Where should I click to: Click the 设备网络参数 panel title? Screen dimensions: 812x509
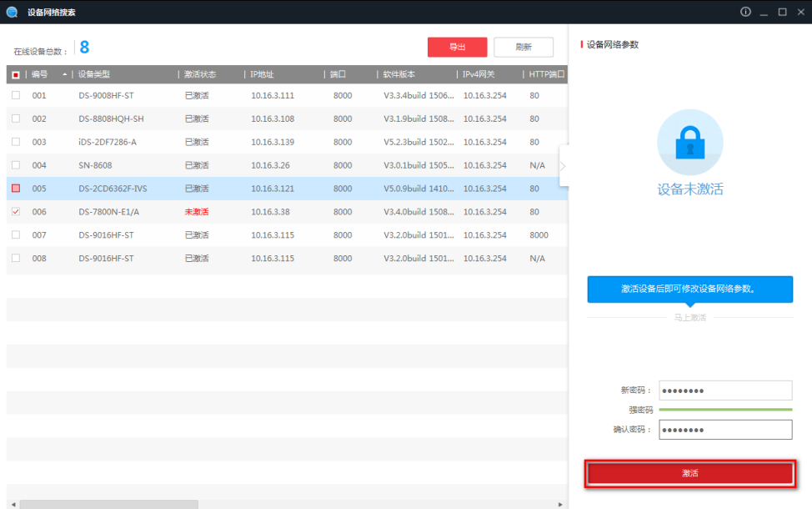coord(613,44)
